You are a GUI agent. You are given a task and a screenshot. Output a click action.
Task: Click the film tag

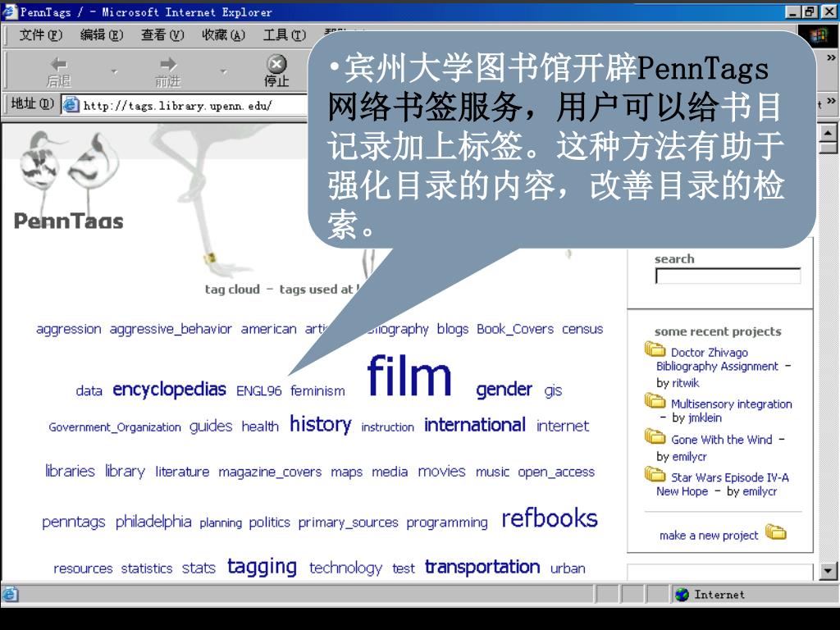pos(410,377)
